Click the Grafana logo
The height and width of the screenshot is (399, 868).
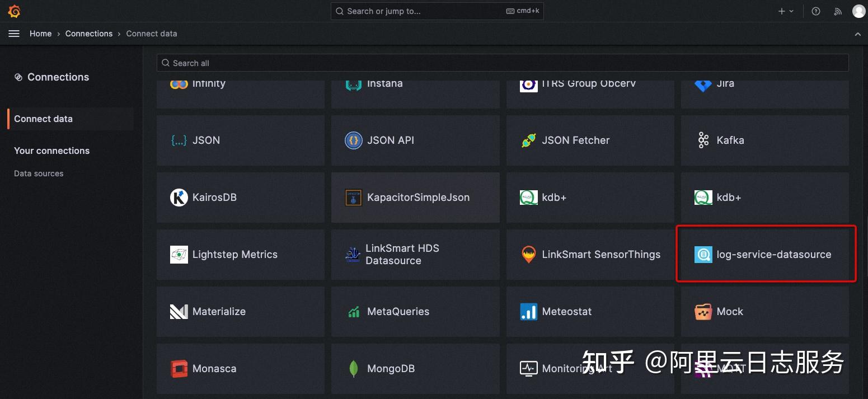coord(14,11)
